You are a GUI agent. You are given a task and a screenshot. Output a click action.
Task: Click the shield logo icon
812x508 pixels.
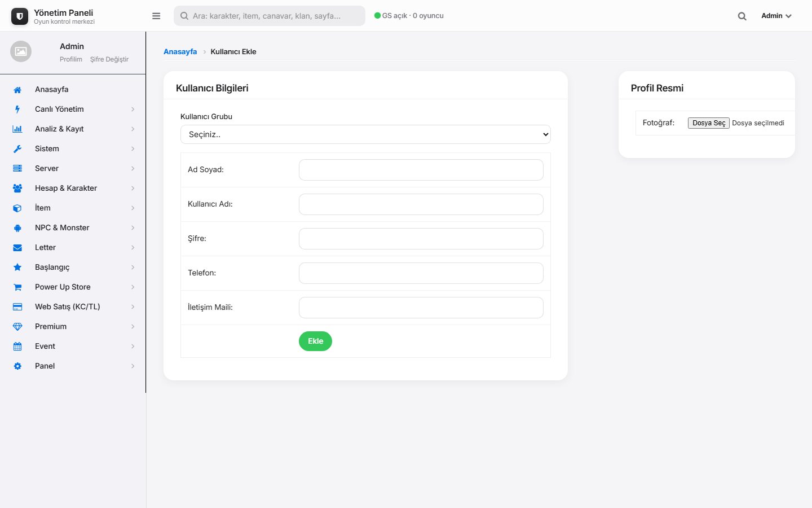click(x=20, y=16)
